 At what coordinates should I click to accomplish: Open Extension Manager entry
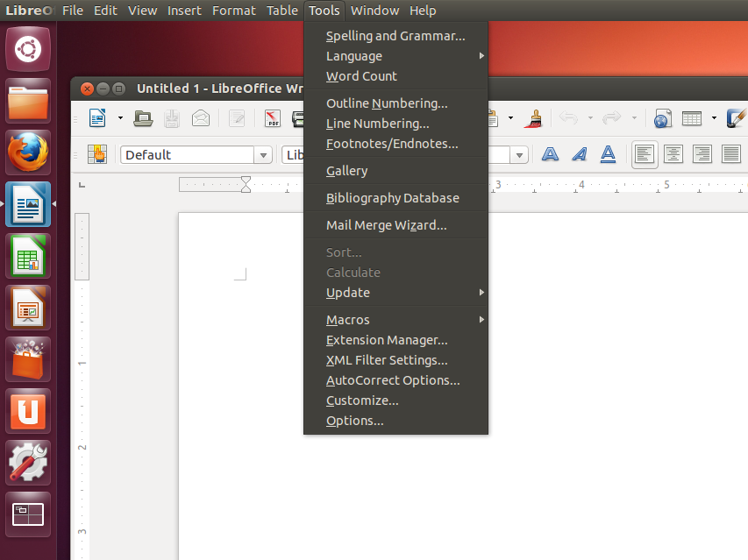pos(396,340)
